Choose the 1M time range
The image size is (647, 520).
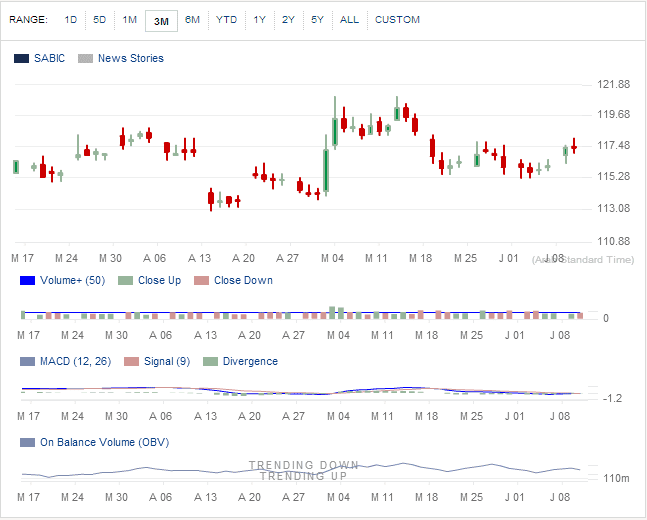pyautogui.click(x=130, y=20)
